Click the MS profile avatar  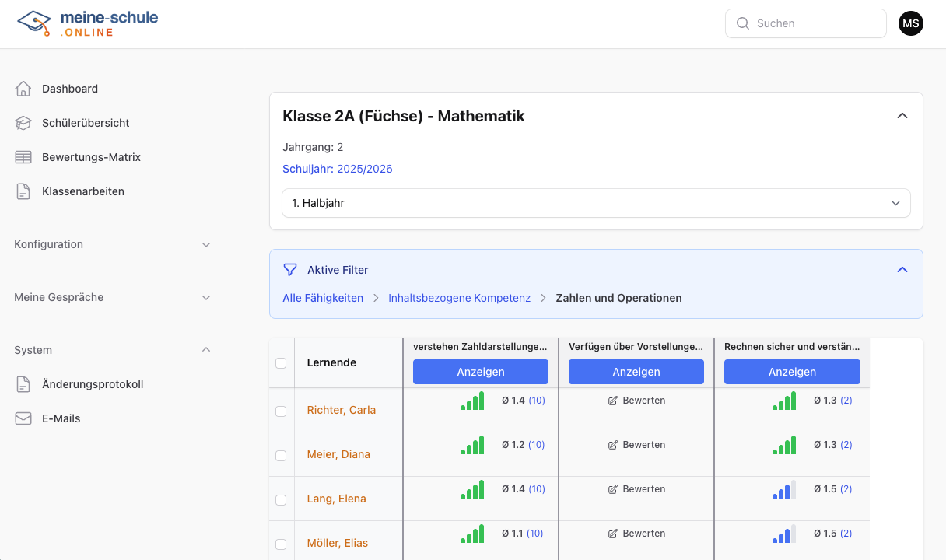coord(911,23)
